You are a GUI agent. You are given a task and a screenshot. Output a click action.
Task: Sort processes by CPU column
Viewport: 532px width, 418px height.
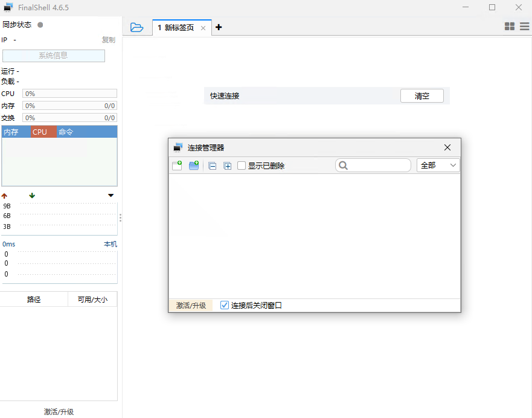click(43, 132)
